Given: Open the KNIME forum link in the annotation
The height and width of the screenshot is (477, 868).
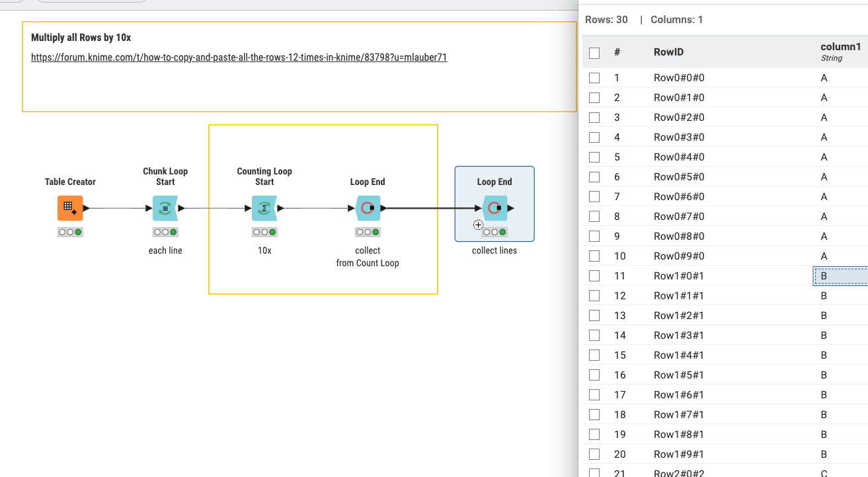Looking at the screenshot, I should point(239,57).
